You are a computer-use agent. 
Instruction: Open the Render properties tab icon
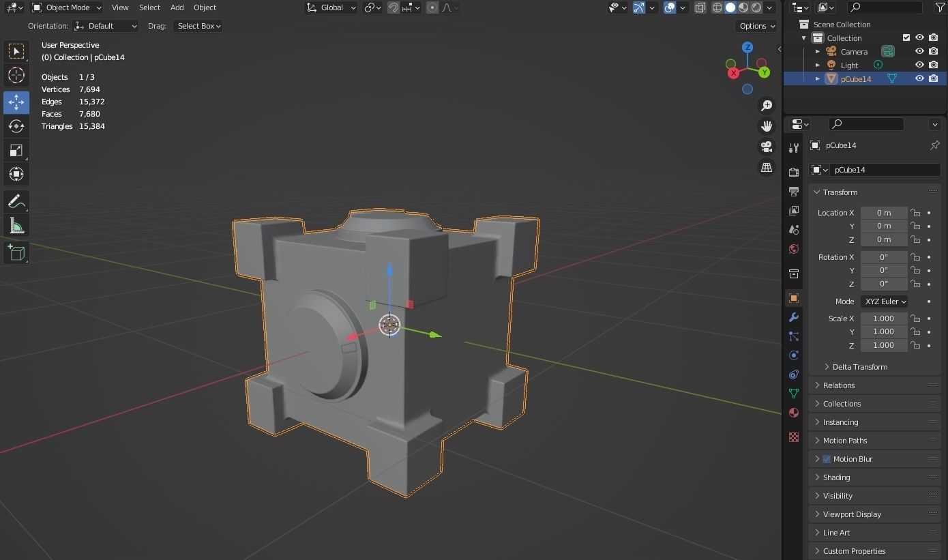[x=793, y=173]
